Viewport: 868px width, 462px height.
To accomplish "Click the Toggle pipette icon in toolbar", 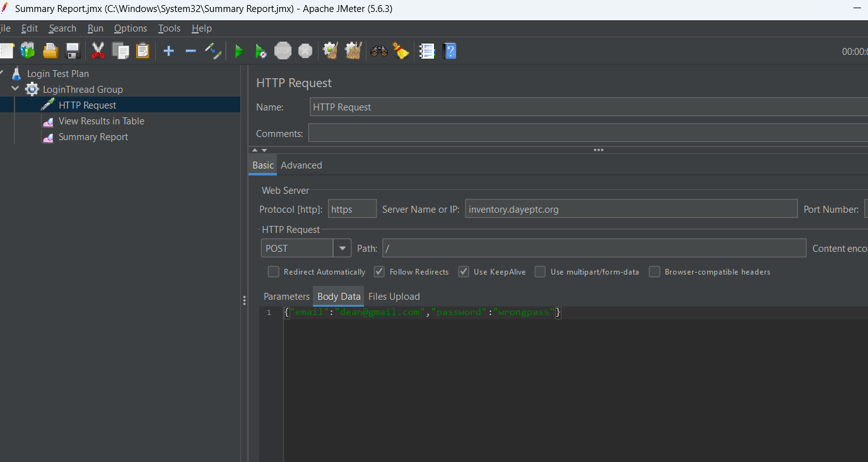I will tap(213, 51).
